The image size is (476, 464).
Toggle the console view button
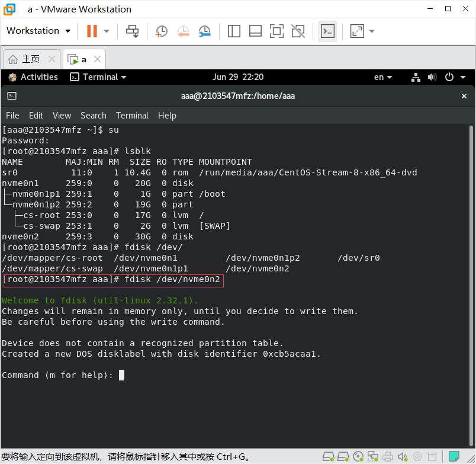coord(327,31)
